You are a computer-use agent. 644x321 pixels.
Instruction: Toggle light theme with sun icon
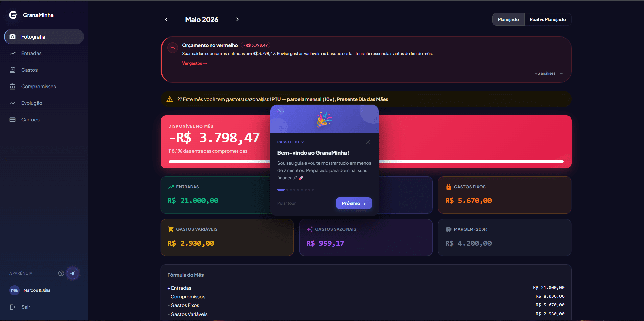[73, 273]
